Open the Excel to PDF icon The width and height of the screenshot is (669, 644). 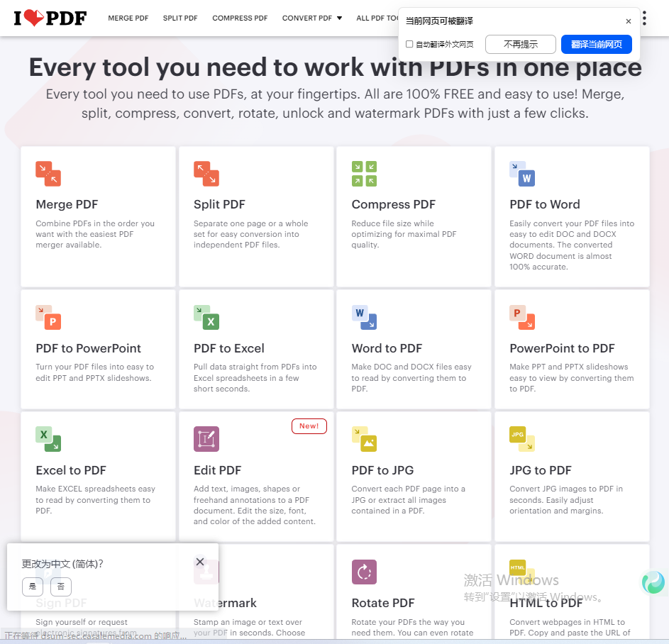click(48, 439)
